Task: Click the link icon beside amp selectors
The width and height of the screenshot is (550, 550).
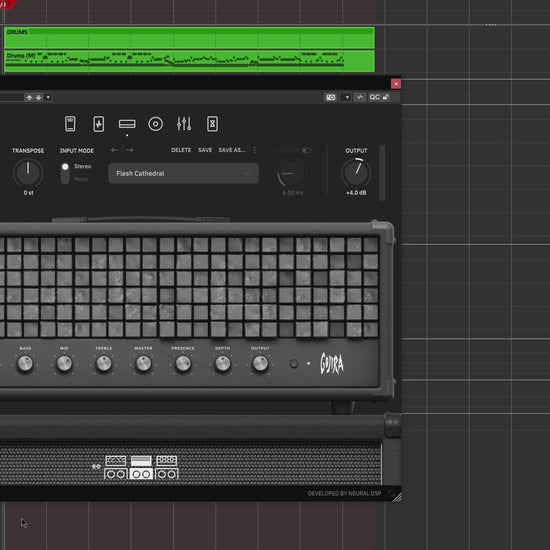Action: (x=96, y=467)
